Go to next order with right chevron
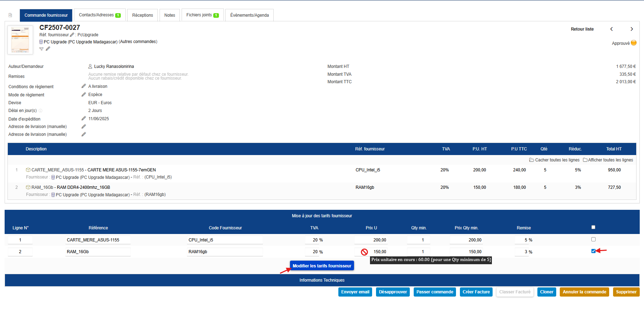644x314 pixels. [632, 29]
